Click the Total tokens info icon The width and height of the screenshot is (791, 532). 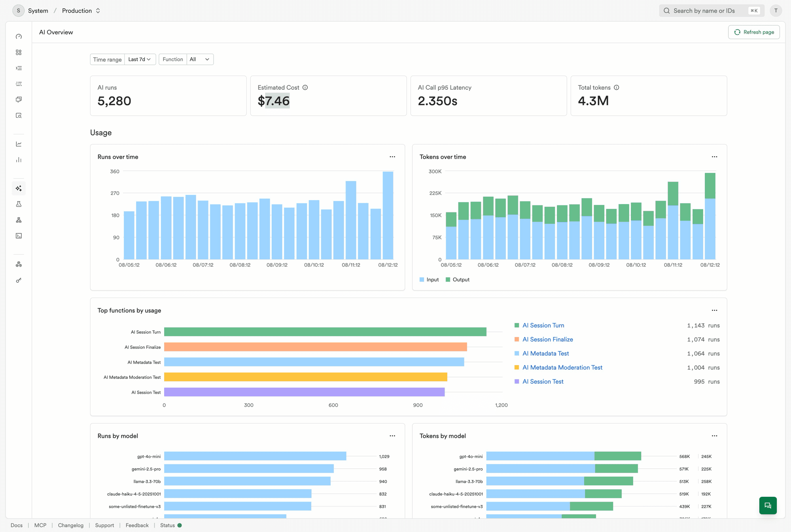(616, 87)
